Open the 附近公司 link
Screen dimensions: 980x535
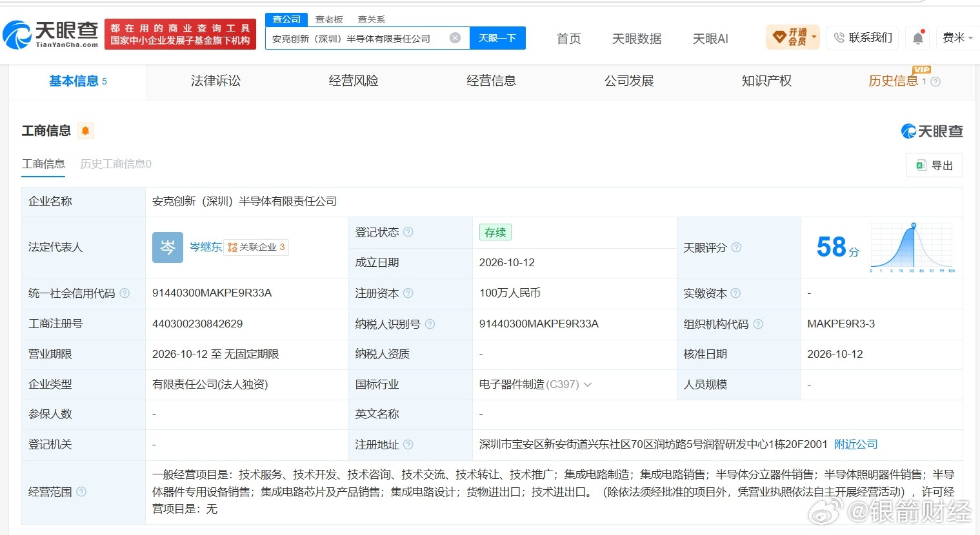[x=856, y=444]
